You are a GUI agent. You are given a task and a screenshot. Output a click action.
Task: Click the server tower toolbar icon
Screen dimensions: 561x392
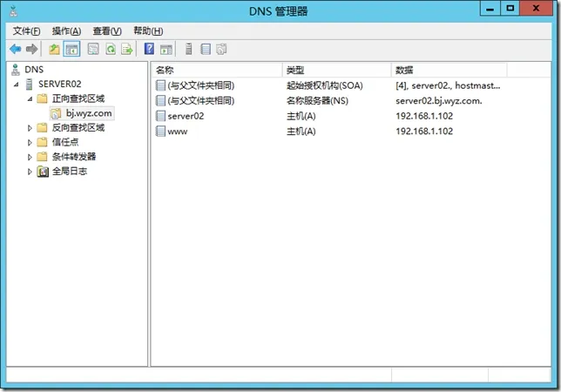click(188, 49)
